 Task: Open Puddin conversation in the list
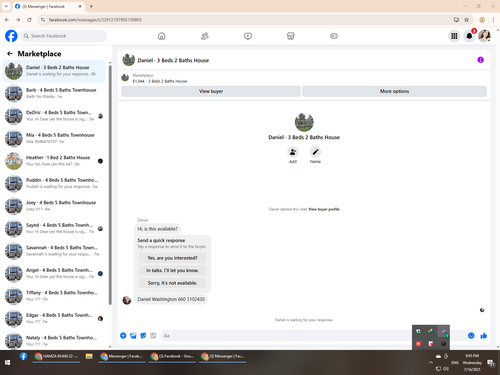[x=54, y=183]
